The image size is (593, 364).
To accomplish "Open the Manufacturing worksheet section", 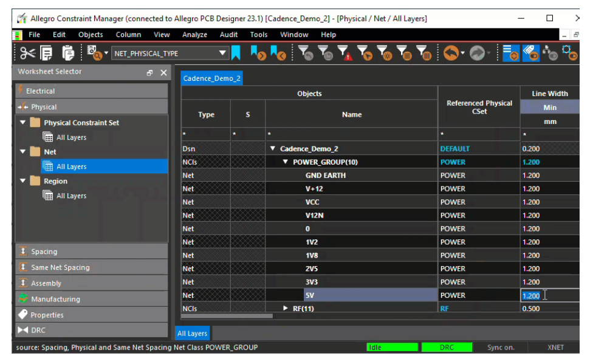I will (x=92, y=299).
